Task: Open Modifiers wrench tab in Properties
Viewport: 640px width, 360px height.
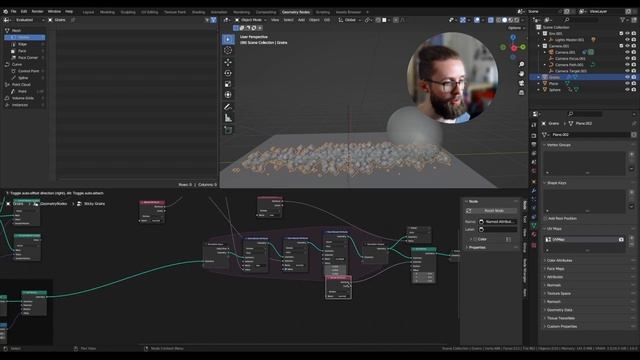Action: tap(534, 191)
